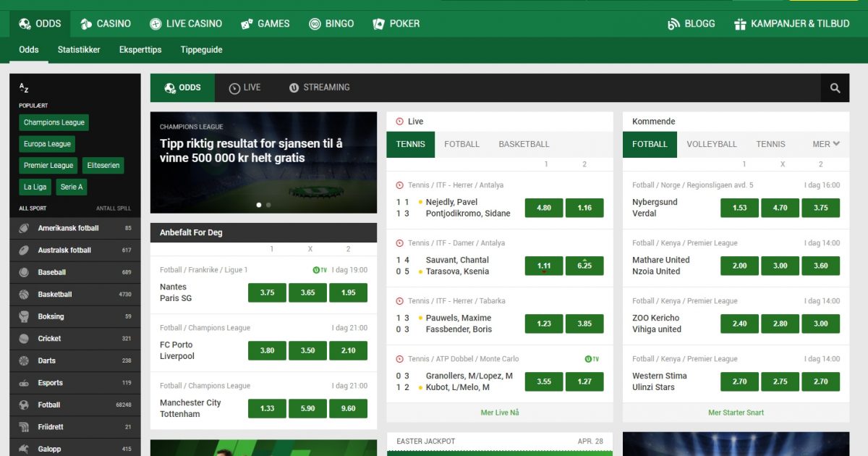This screenshot has width=868, height=456.
Task: Click the Mer Live Nå link
Action: pyautogui.click(x=501, y=412)
